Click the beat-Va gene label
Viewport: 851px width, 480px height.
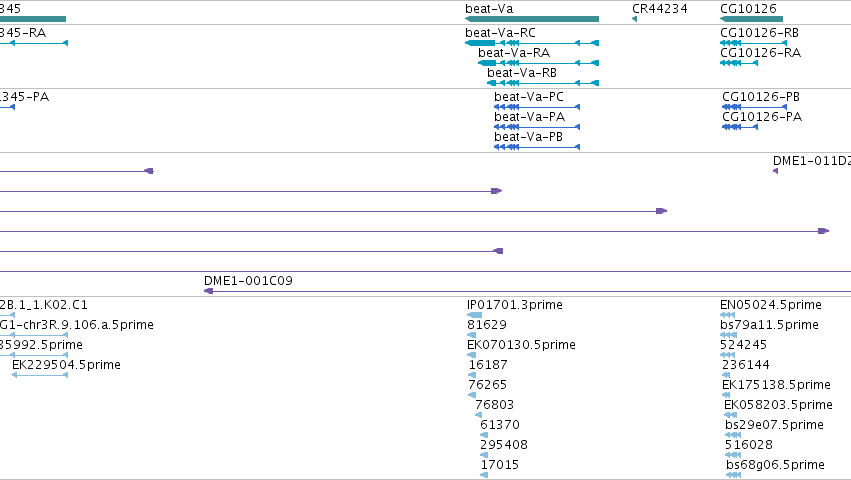coord(489,9)
